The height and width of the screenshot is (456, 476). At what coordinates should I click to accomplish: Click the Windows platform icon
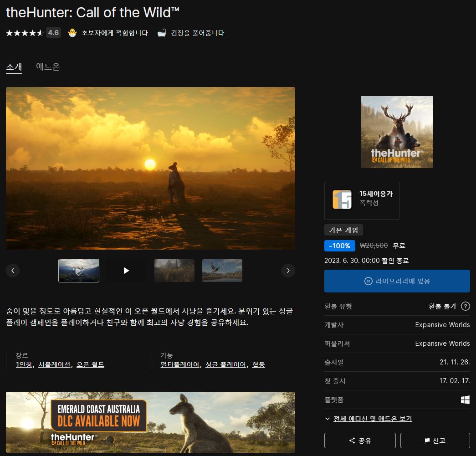tap(465, 400)
